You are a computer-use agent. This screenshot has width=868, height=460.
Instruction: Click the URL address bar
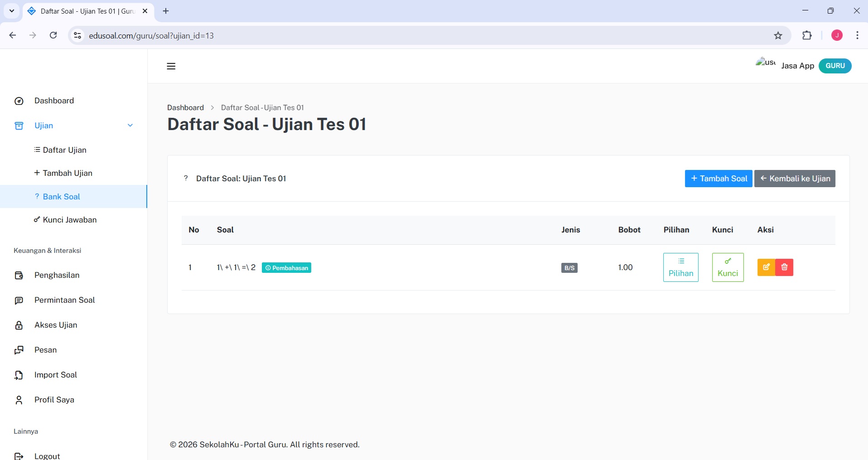coord(408,35)
